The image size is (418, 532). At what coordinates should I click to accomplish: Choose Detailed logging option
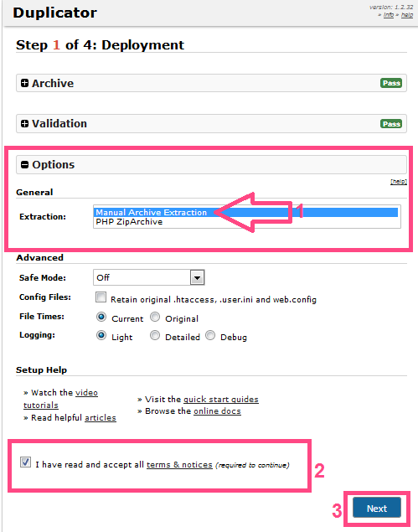[x=155, y=336]
